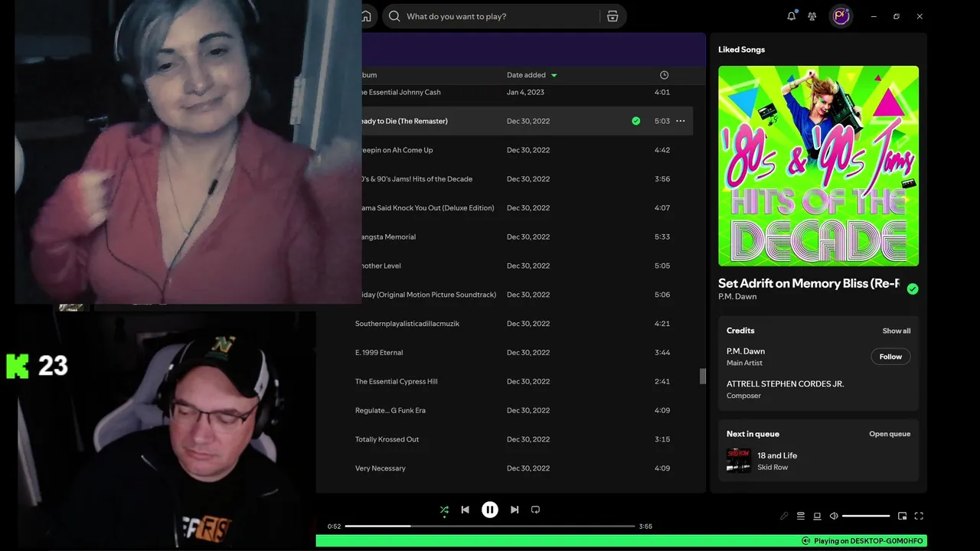This screenshot has height=551, width=980.
Task: Skip to previous track
Action: tap(465, 510)
